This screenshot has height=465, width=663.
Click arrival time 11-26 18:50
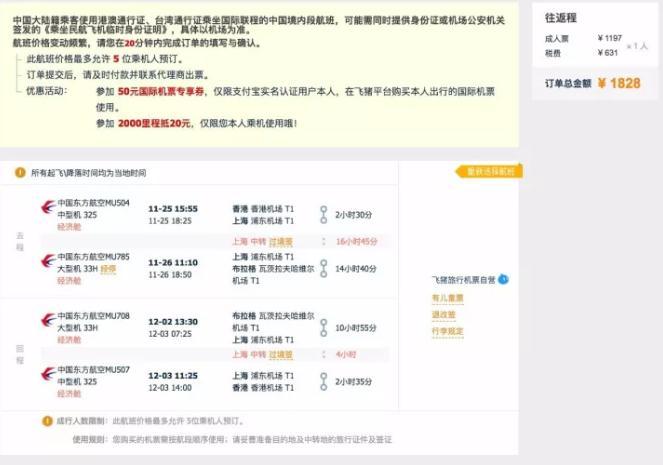pyautogui.click(x=170, y=275)
